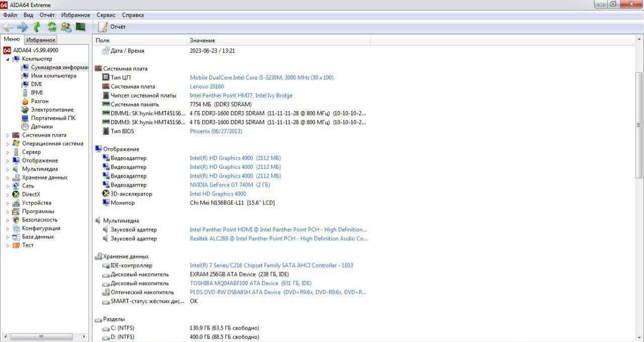The height and width of the screenshot is (342, 644).
Task: Click the Forward navigation arrow in toolbar
Action: tap(22, 27)
